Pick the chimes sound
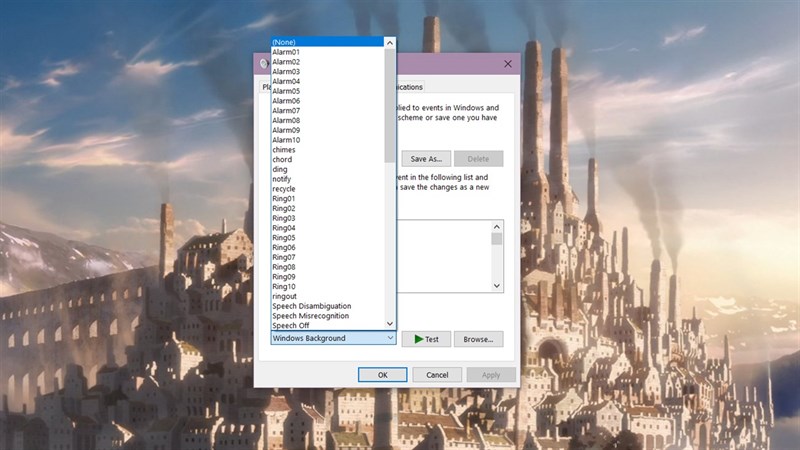800x450 pixels. pyautogui.click(x=328, y=149)
